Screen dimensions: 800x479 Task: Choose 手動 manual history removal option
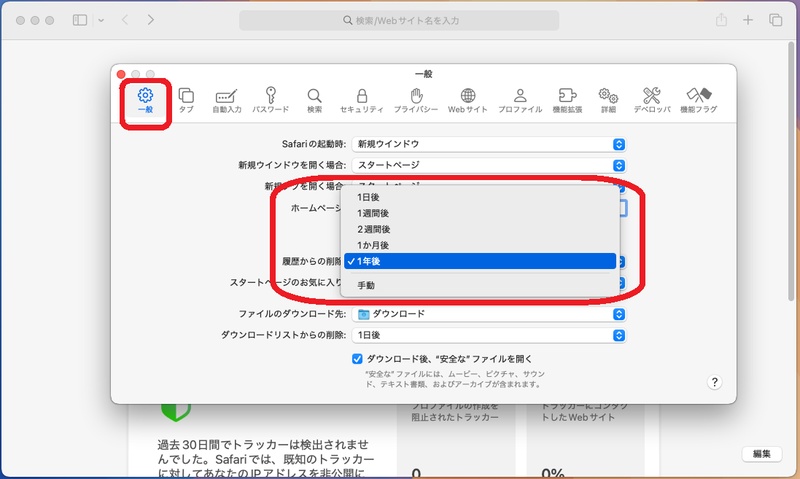480,285
